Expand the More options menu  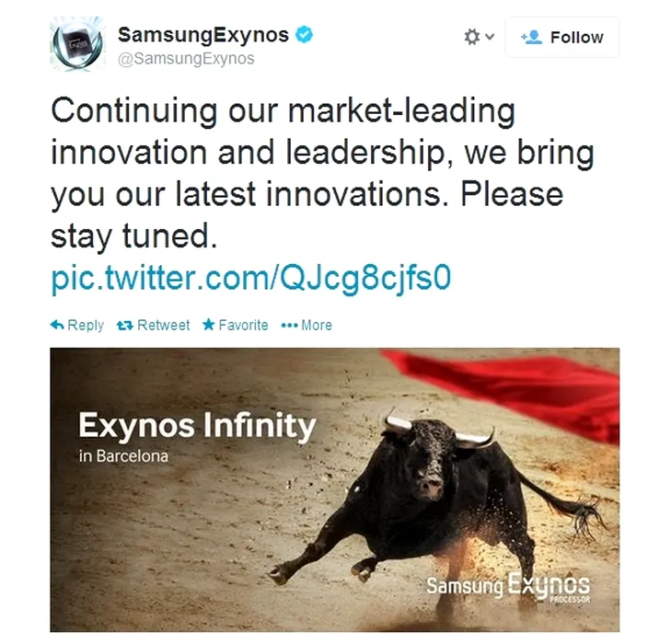pyautogui.click(x=307, y=326)
